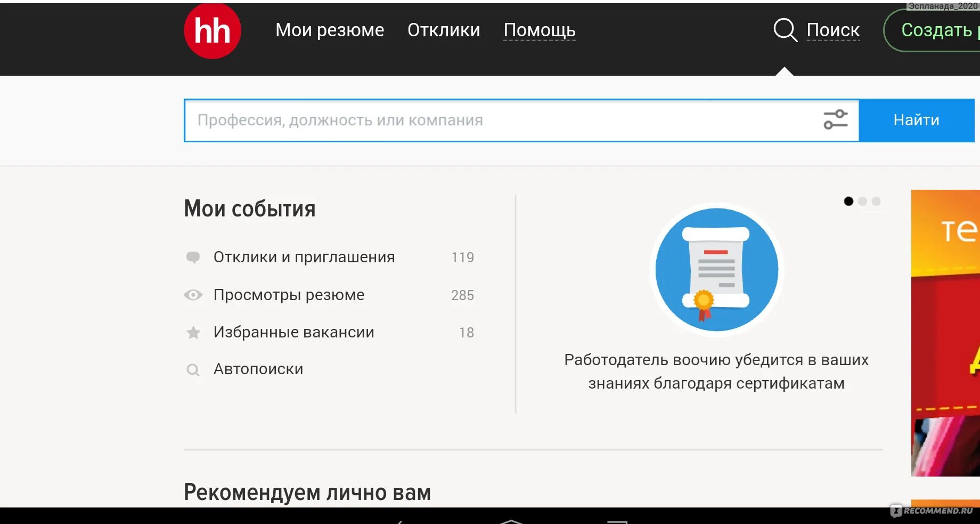
Task: Click the green Создать button
Action: coord(933,30)
